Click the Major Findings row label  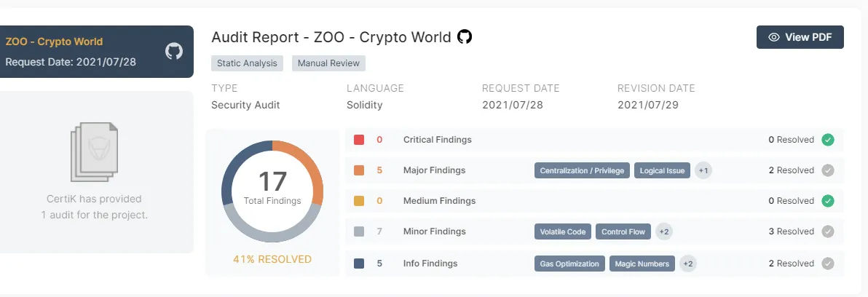pyautogui.click(x=435, y=170)
